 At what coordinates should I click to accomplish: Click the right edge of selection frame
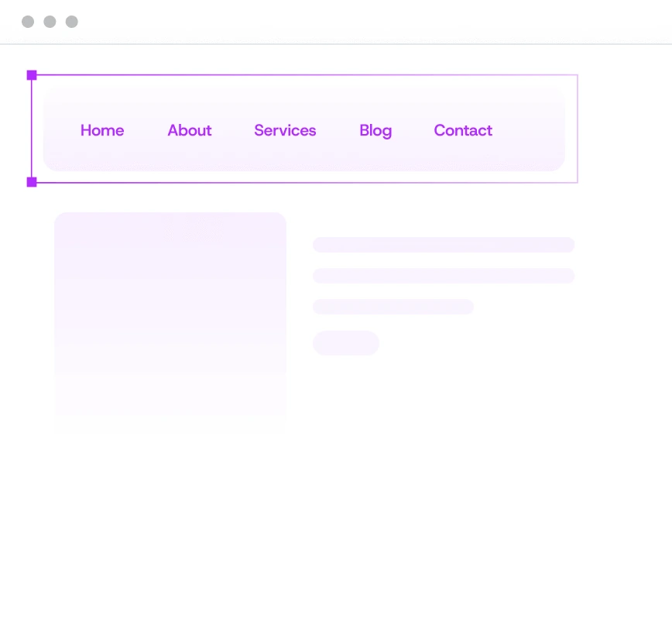(x=578, y=129)
